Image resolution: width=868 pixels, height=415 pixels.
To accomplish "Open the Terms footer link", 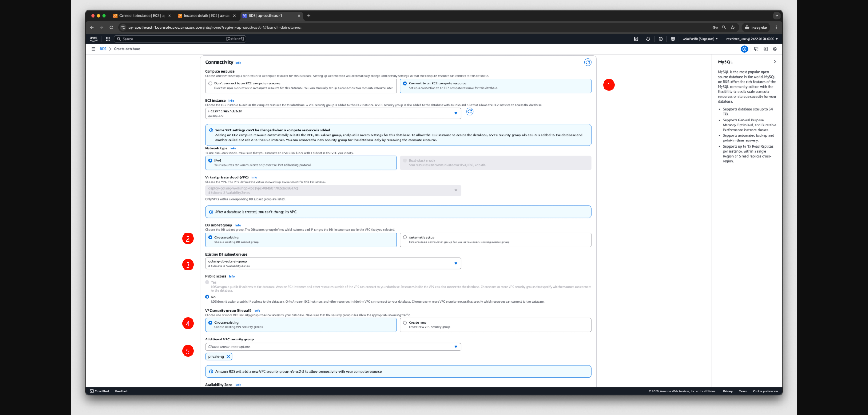I will tap(743, 391).
